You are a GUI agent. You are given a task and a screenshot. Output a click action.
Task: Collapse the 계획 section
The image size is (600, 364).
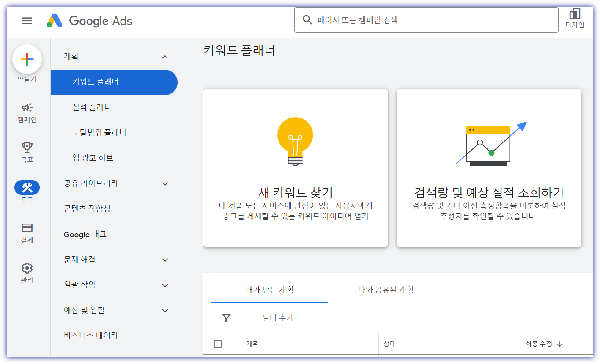click(x=165, y=56)
